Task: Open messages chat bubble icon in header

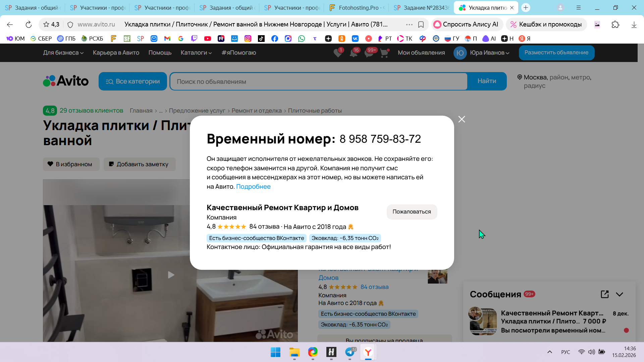Action: pos(369,53)
